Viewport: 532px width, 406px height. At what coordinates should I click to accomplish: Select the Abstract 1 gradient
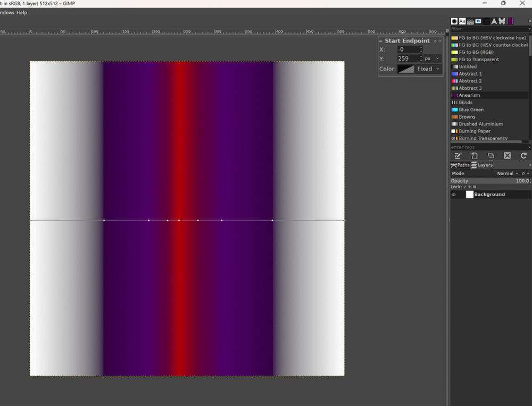tap(489, 73)
